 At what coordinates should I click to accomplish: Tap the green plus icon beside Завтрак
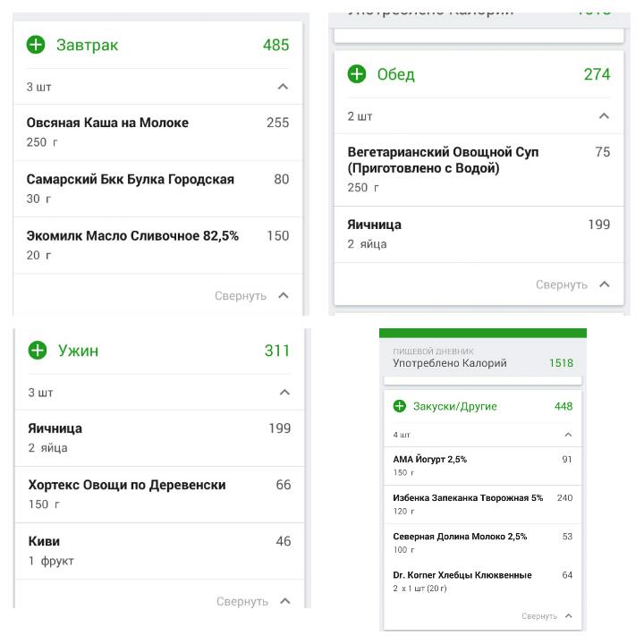36,45
